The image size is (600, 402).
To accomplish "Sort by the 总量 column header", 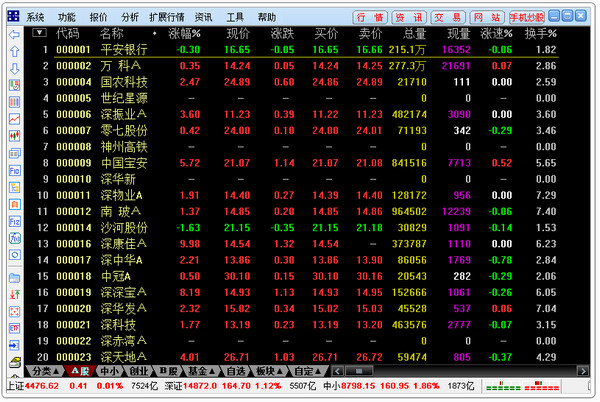I will [414, 34].
